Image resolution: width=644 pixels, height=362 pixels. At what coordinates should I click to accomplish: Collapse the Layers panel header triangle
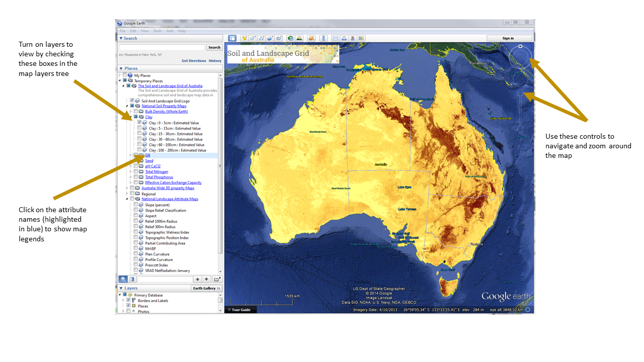point(121,288)
